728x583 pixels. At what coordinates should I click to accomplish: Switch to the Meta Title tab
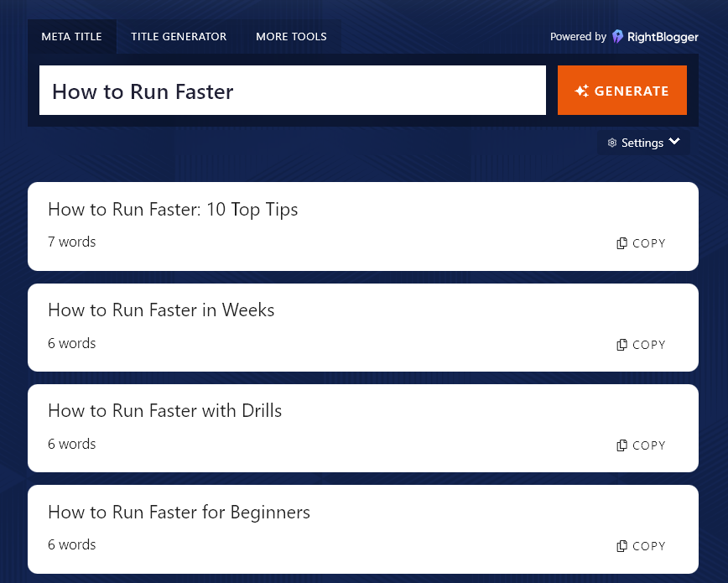pos(72,37)
